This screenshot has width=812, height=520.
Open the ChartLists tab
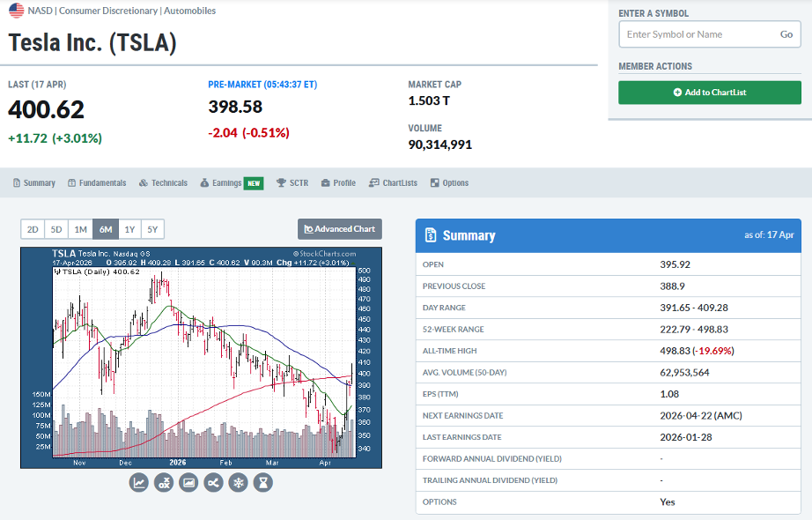pyautogui.click(x=393, y=183)
